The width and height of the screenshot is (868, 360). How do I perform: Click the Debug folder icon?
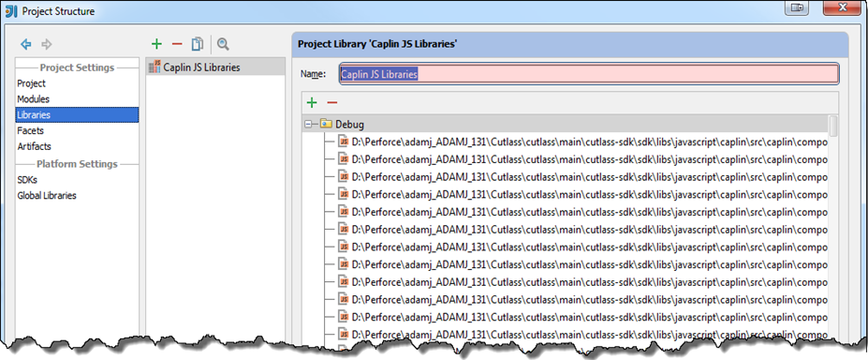click(326, 124)
